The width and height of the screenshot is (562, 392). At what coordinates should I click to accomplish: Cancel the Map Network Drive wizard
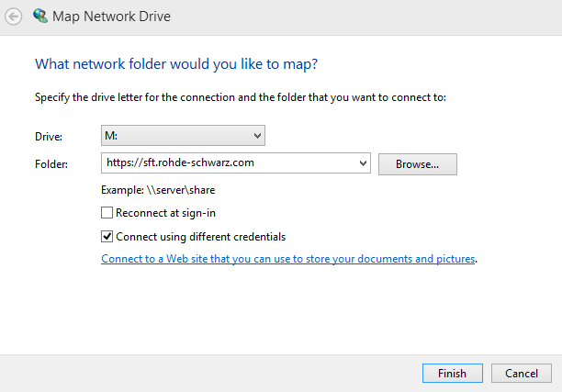(522, 374)
